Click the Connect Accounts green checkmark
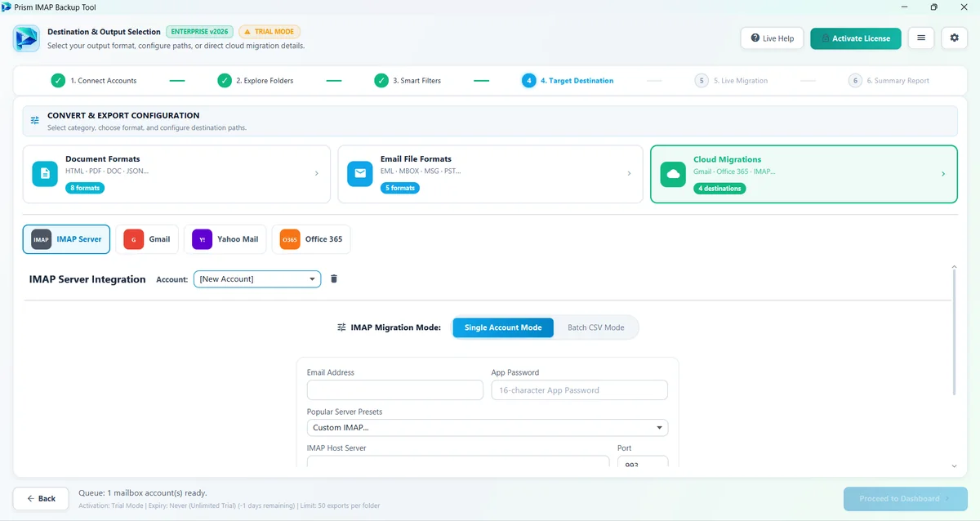Viewport: 980px width, 521px height. pyautogui.click(x=58, y=80)
